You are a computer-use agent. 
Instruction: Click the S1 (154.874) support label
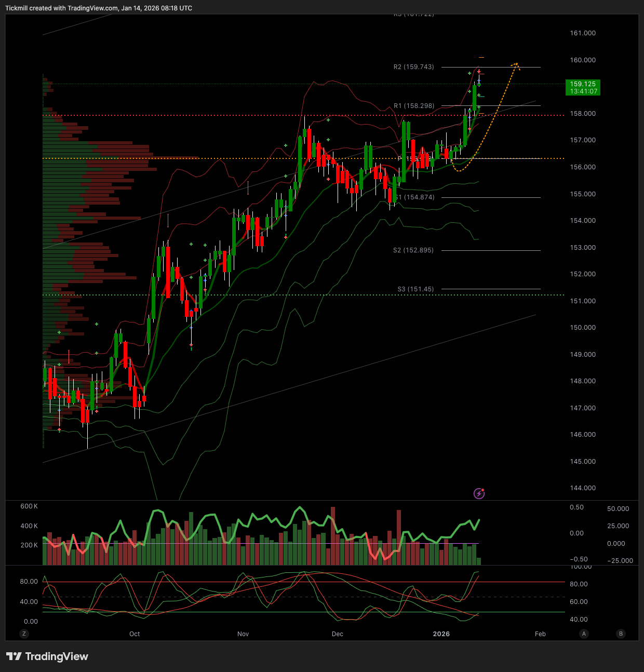pyautogui.click(x=414, y=197)
